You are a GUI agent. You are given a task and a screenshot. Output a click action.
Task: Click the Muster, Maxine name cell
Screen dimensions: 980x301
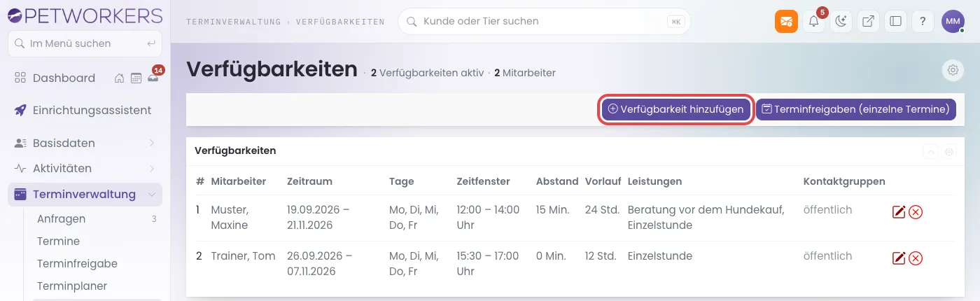pyautogui.click(x=230, y=217)
